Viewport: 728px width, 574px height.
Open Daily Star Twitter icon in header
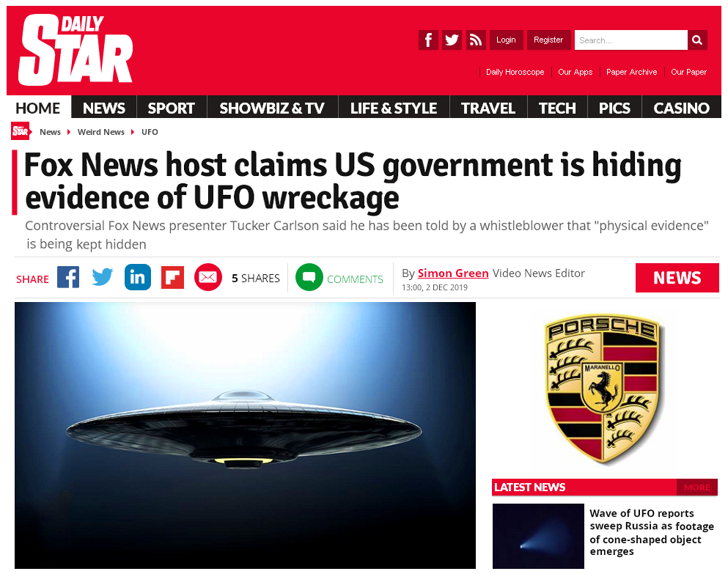pyautogui.click(x=452, y=40)
